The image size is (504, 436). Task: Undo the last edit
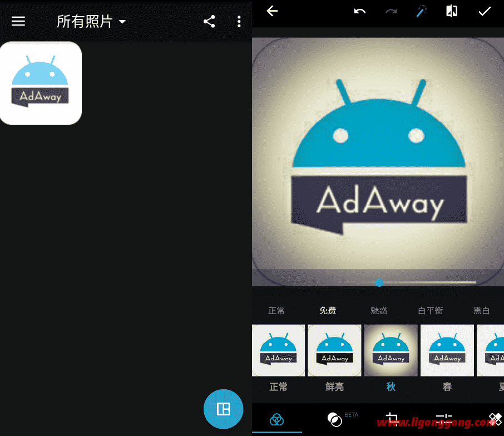point(360,11)
